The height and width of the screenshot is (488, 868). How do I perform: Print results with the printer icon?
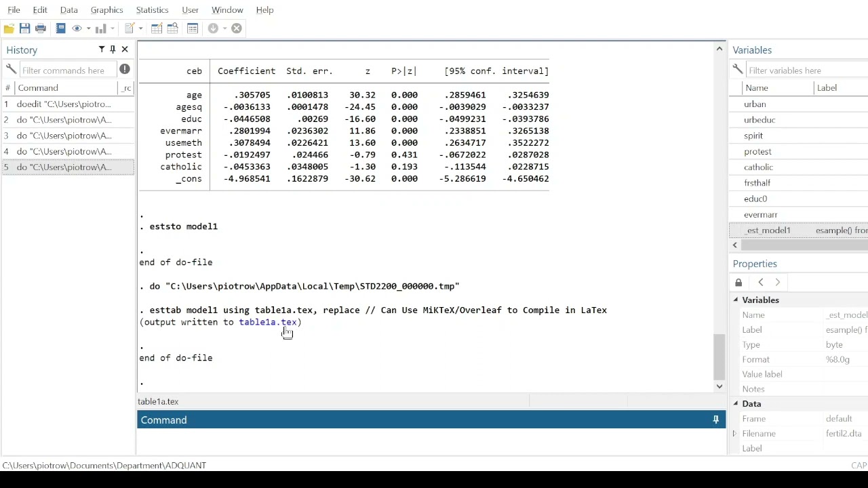41,28
